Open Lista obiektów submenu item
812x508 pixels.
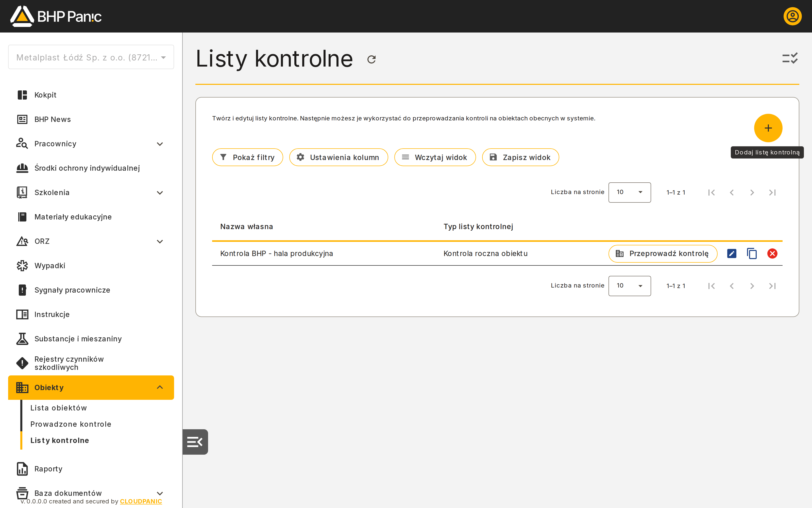(59, 408)
